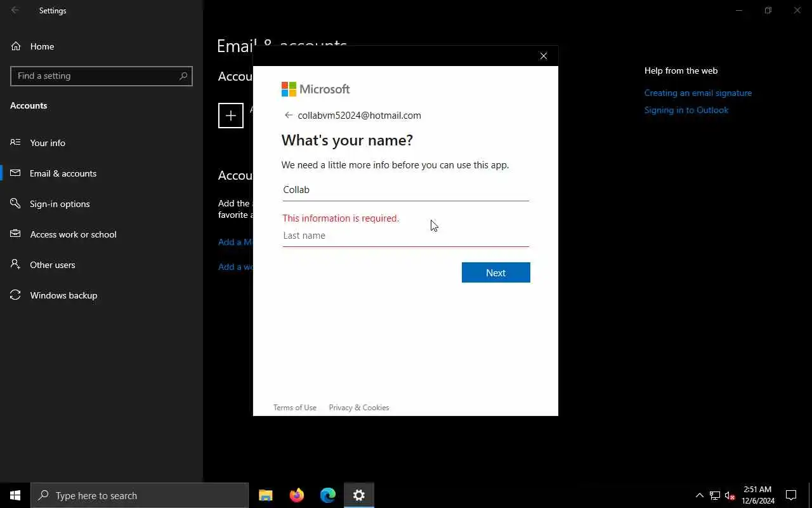812x508 pixels.
Task: Click the First name field containing Collab
Action: point(406,190)
